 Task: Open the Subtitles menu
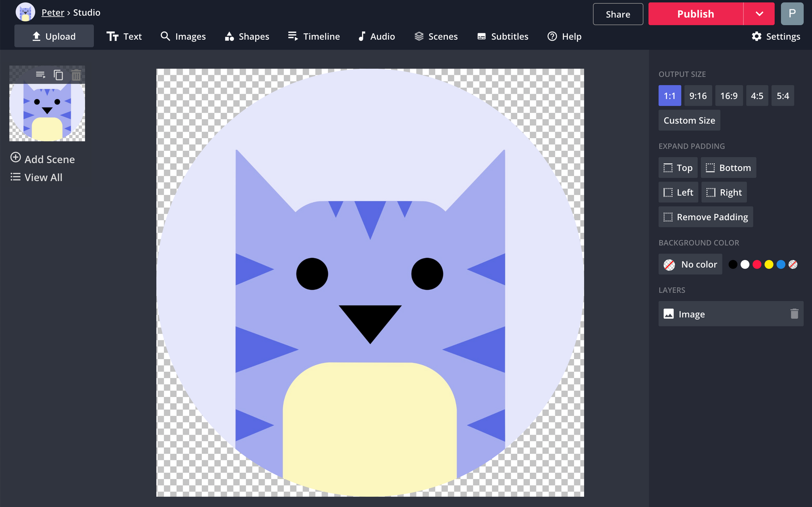tap(503, 37)
